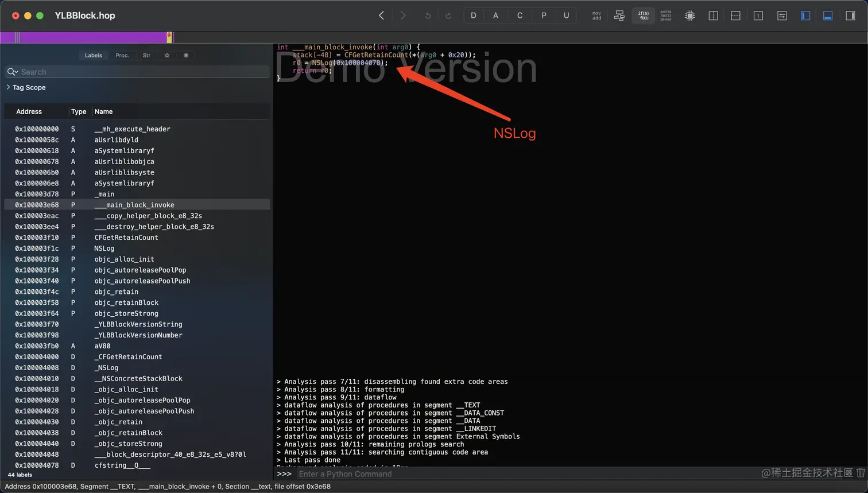
Task: Select the aUsrliblibobjca label row
Action: (137, 162)
